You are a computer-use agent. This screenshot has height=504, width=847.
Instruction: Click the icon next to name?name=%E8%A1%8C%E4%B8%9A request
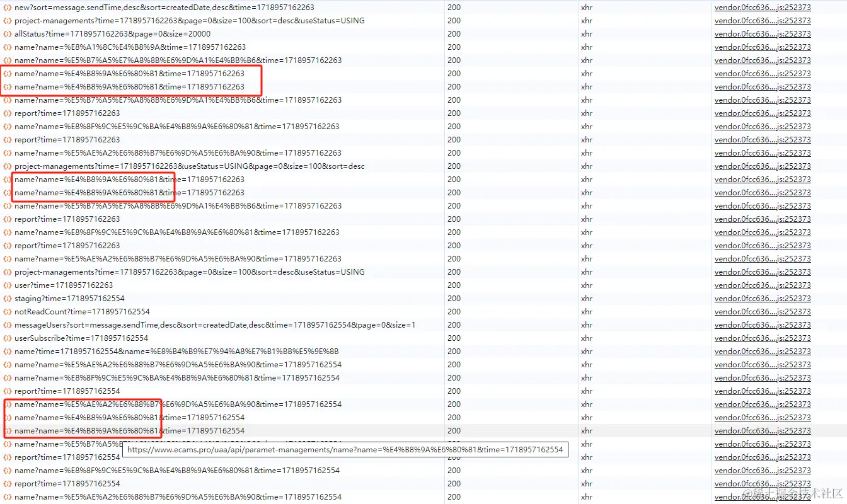(8, 47)
